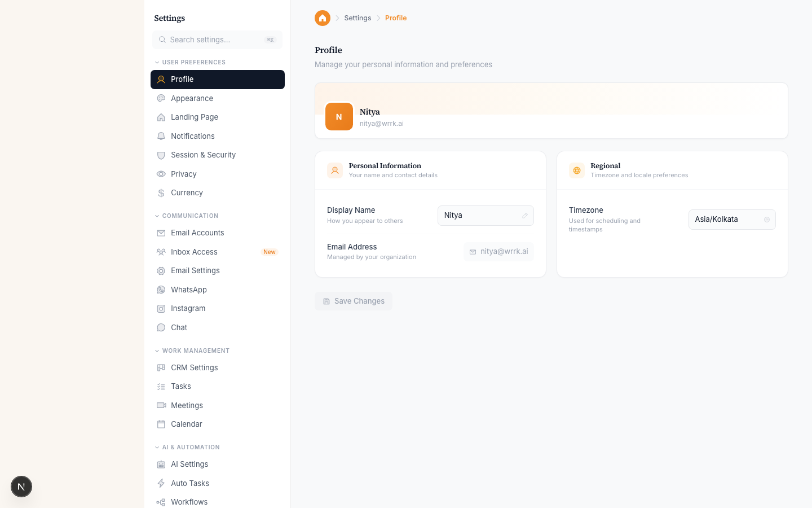
Task: Click the Notifications bell icon
Action: 161,136
